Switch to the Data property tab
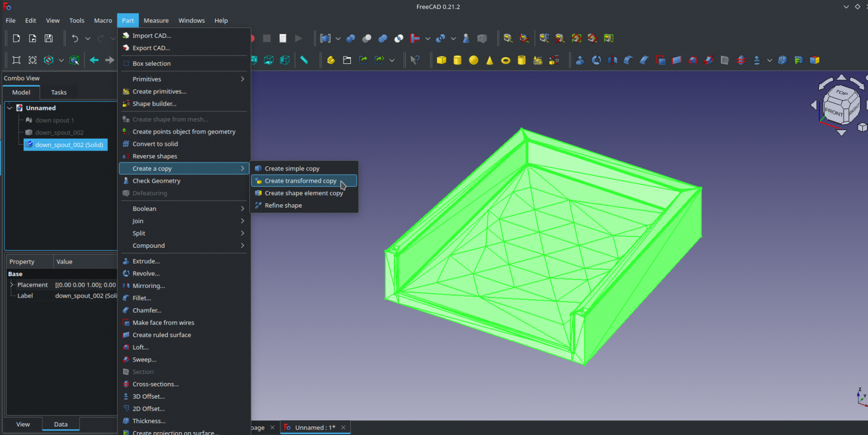868x435 pixels. coord(60,424)
